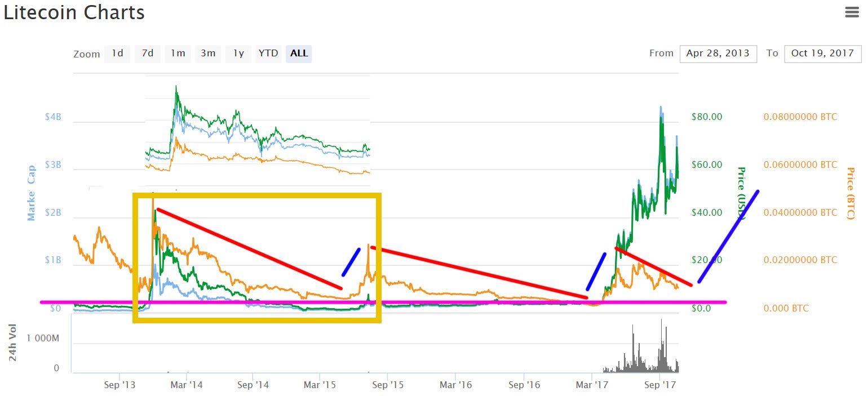
Task: Click the Sep '14 date label
Action: 253,386
